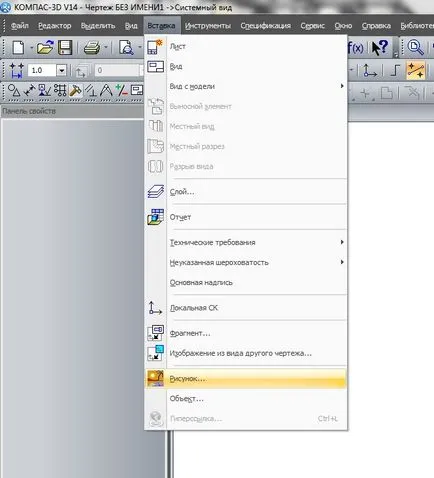The height and width of the screenshot is (478, 434).
Task: Activate the context help arrow-question icon
Action: coord(380,48)
